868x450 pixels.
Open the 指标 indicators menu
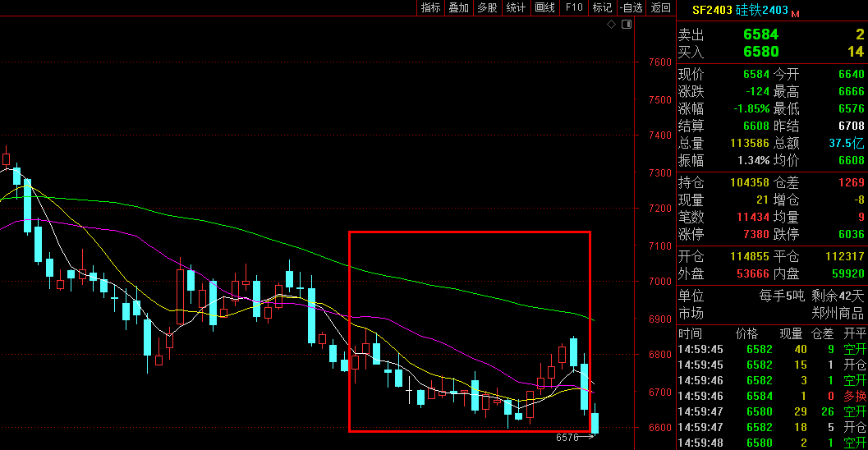click(430, 7)
